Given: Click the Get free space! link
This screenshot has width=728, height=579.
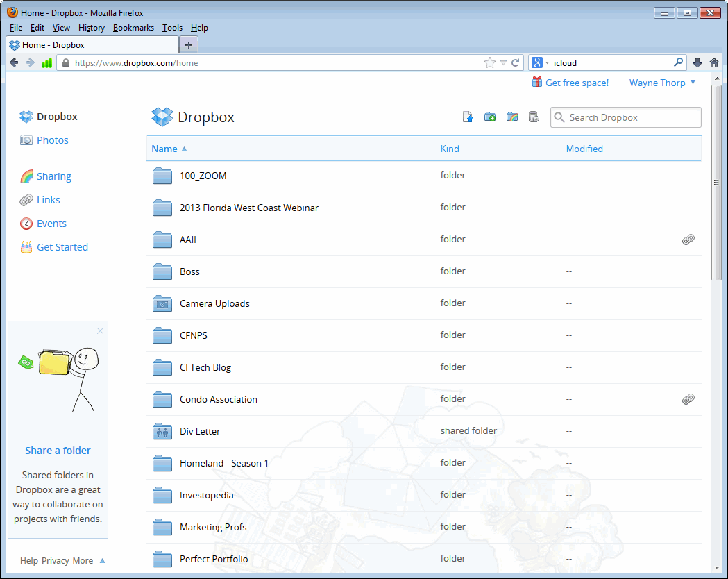Looking at the screenshot, I should pos(577,83).
